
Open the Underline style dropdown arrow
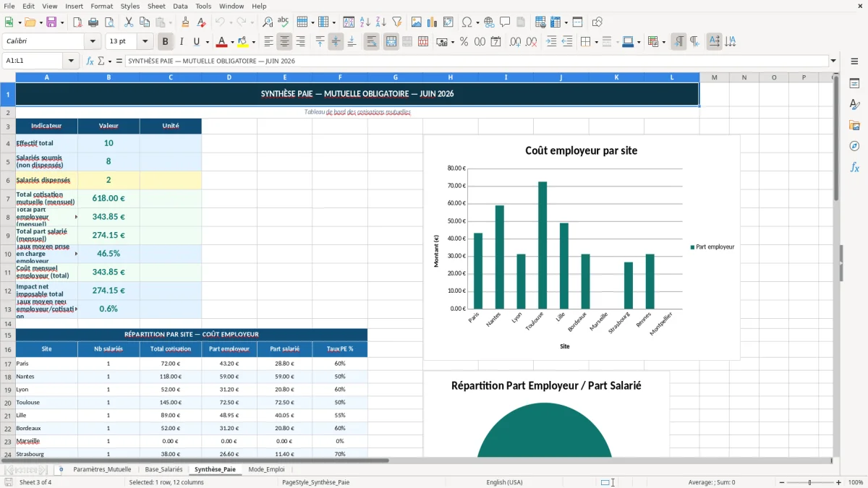tap(207, 42)
